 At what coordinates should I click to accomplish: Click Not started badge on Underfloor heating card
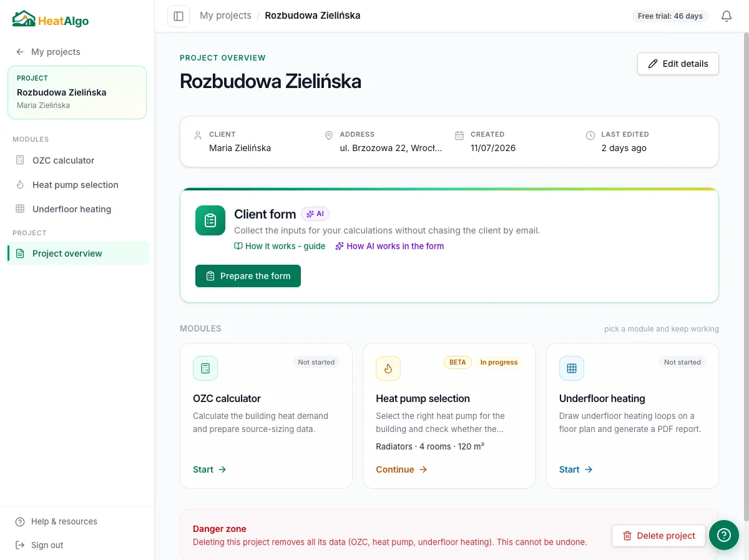[682, 362]
